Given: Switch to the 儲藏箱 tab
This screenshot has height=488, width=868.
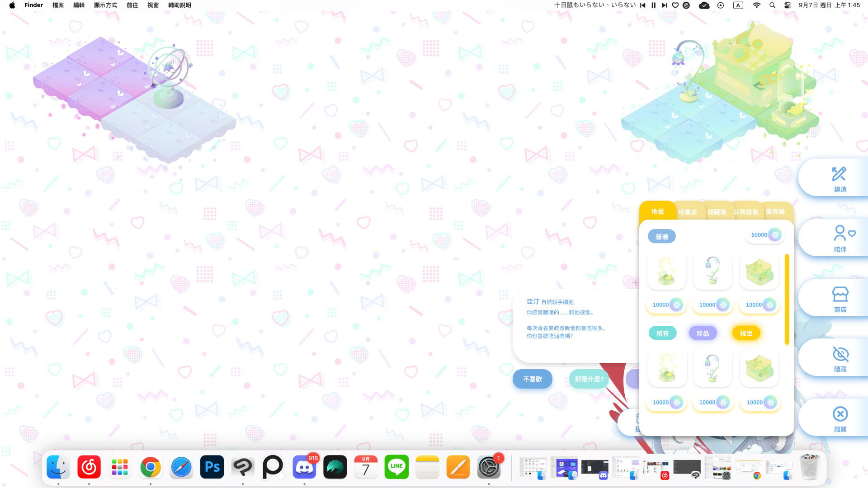Looking at the screenshot, I should point(717,211).
